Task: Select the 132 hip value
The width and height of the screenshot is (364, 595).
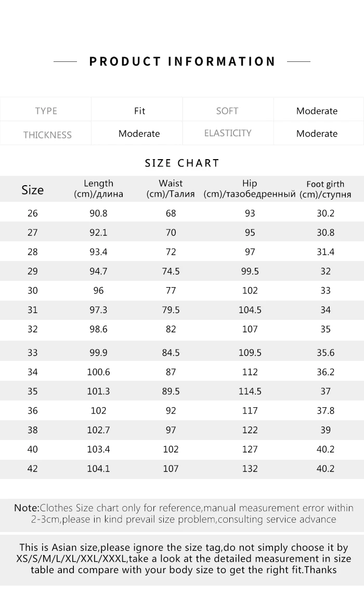Action: [250, 469]
